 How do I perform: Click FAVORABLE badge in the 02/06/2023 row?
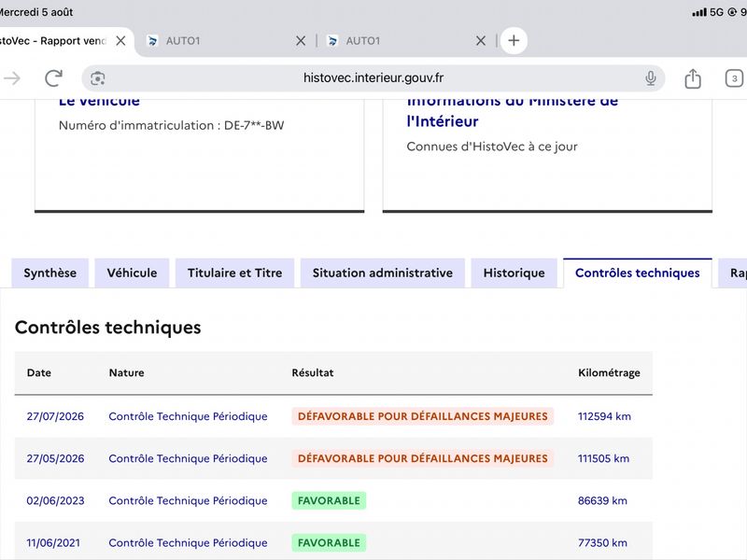(x=329, y=501)
